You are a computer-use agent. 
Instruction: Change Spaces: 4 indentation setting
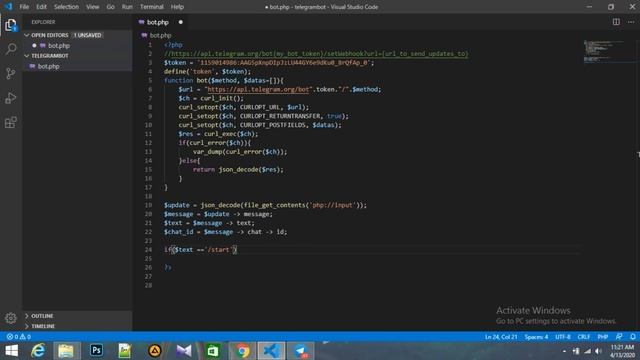(x=536, y=337)
